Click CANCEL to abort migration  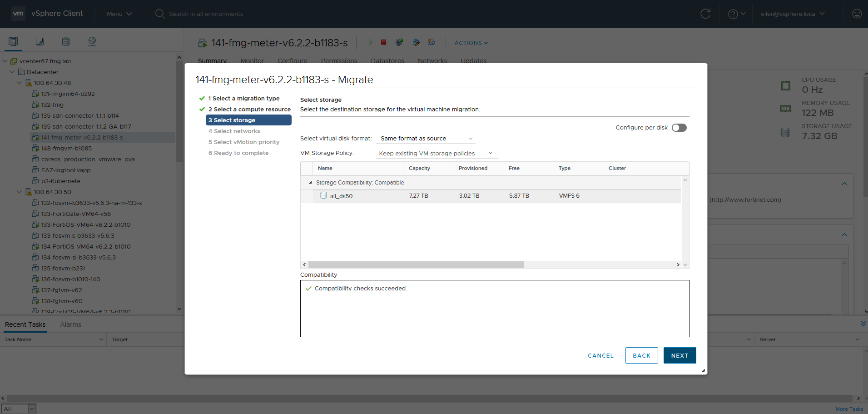point(600,355)
